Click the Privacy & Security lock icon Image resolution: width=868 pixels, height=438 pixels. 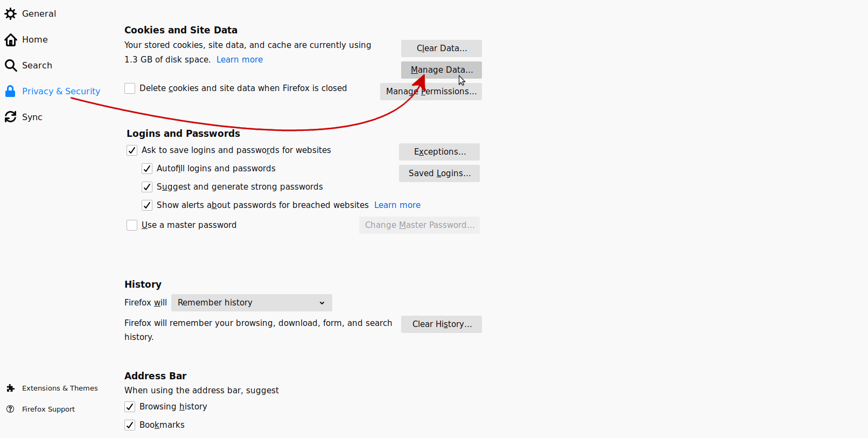(x=10, y=91)
